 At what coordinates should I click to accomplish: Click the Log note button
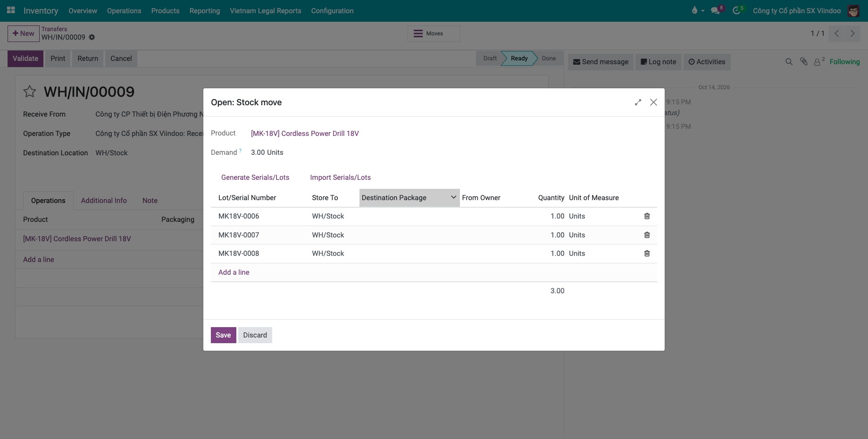coord(659,62)
